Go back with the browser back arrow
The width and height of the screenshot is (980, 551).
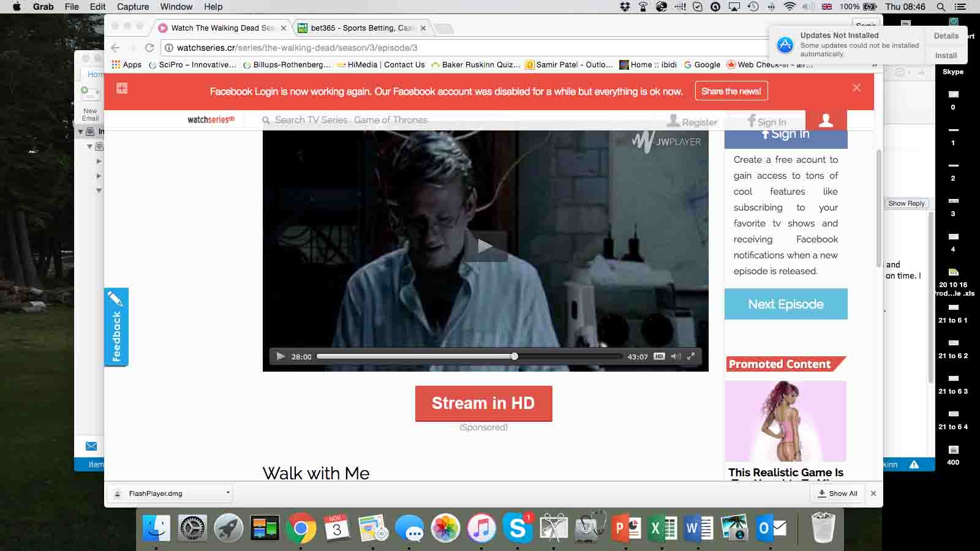pyautogui.click(x=115, y=48)
